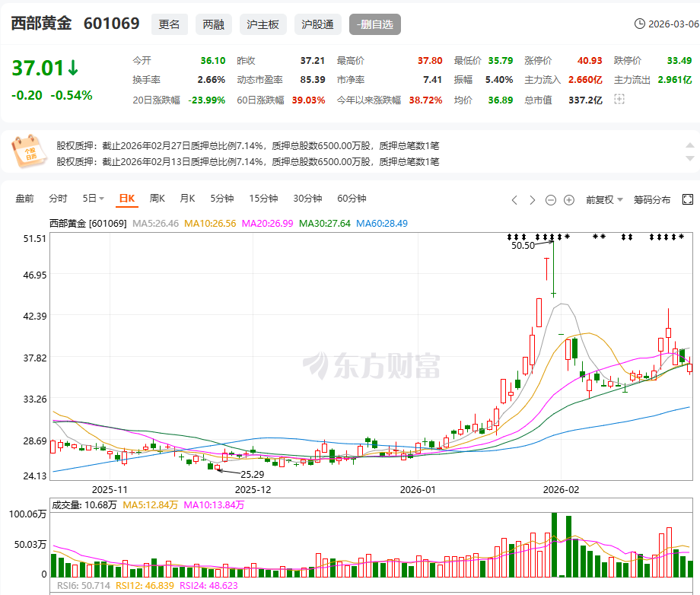Open pledge notice dated 2026年02月27日
The height and width of the screenshot is (595, 700).
point(248,146)
